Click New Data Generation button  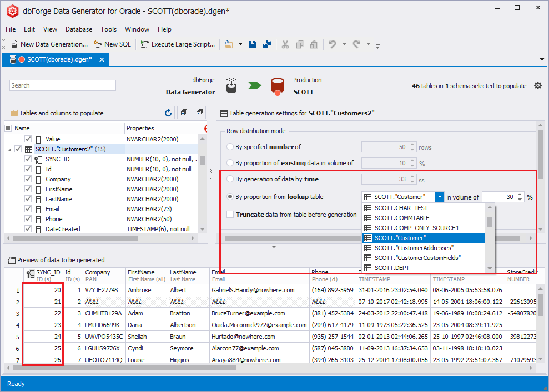click(x=48, y=44)
